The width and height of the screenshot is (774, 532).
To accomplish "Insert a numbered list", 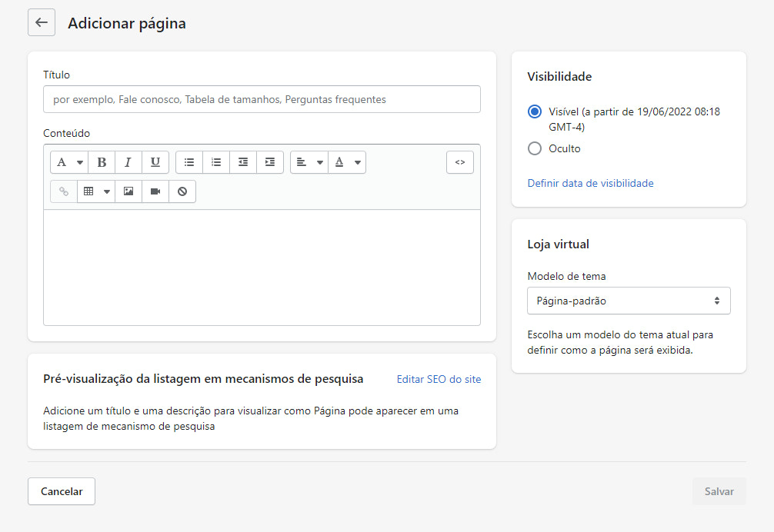I will 216,162.
